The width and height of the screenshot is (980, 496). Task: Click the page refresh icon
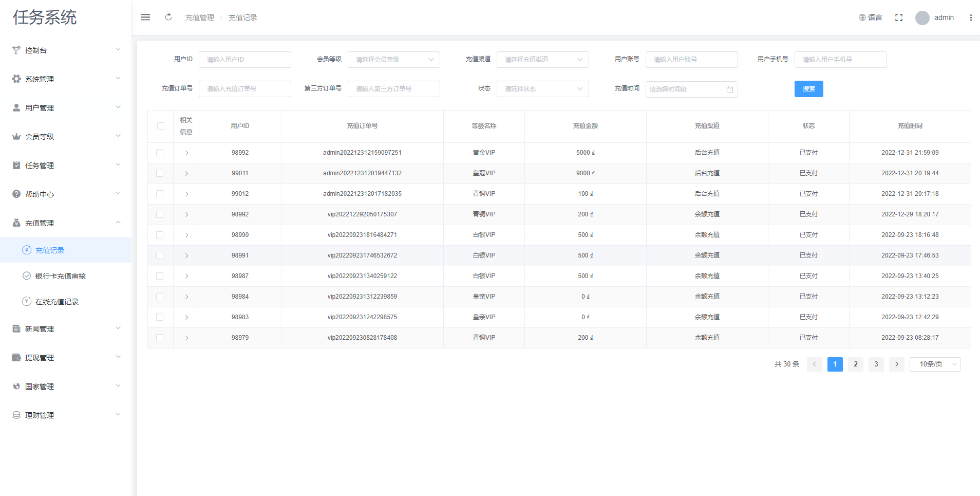[x=168, y=17]
